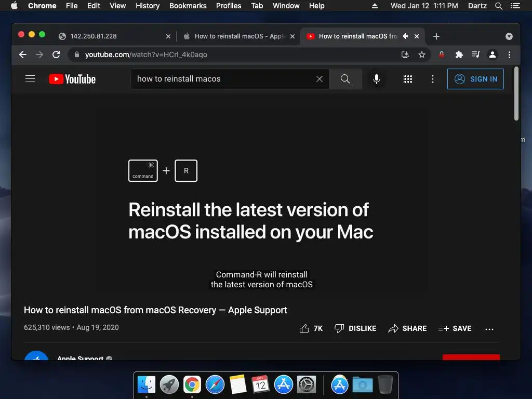Open Notes from the Dock
The width and height of the screenshot is (532, 399).
tap(238, 385)
